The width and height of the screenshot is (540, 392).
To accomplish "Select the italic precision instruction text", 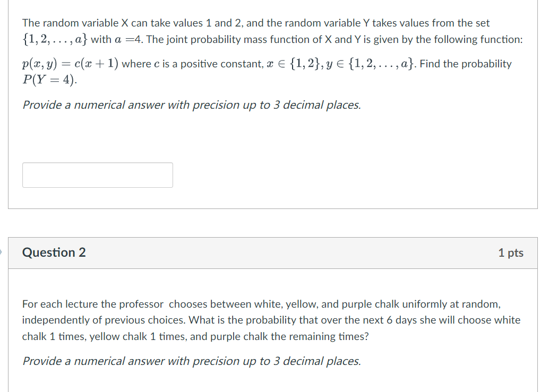I will pyautogui.click(x=191, y=104).
